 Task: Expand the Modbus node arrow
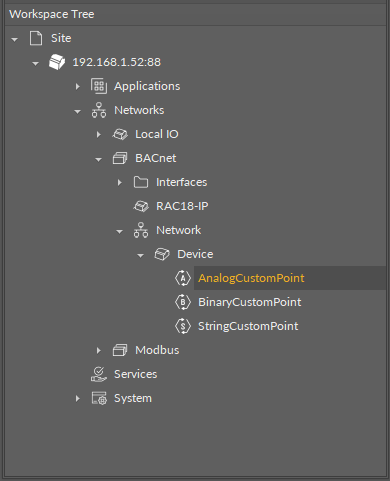[99, 350]
